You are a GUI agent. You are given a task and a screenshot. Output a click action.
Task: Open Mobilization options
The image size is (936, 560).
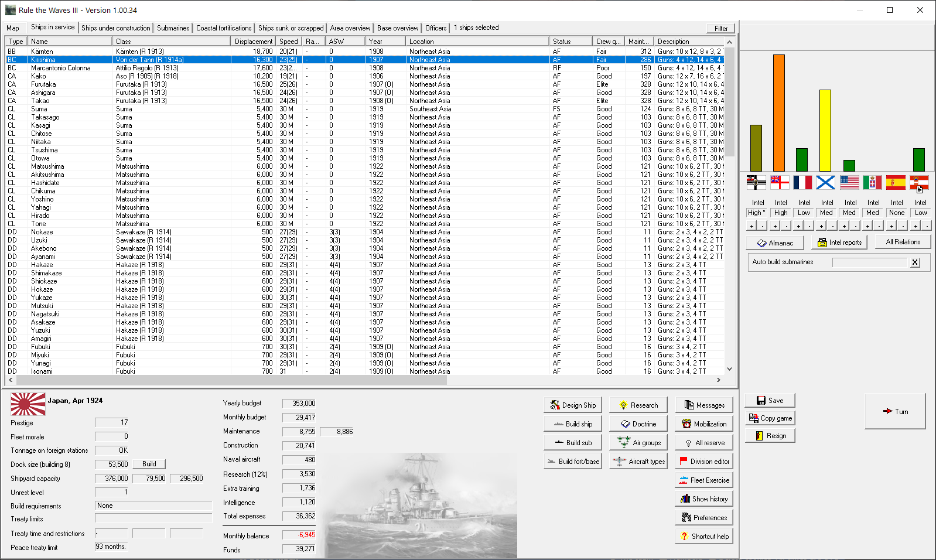pyautogui.click(x=704, y=424)
